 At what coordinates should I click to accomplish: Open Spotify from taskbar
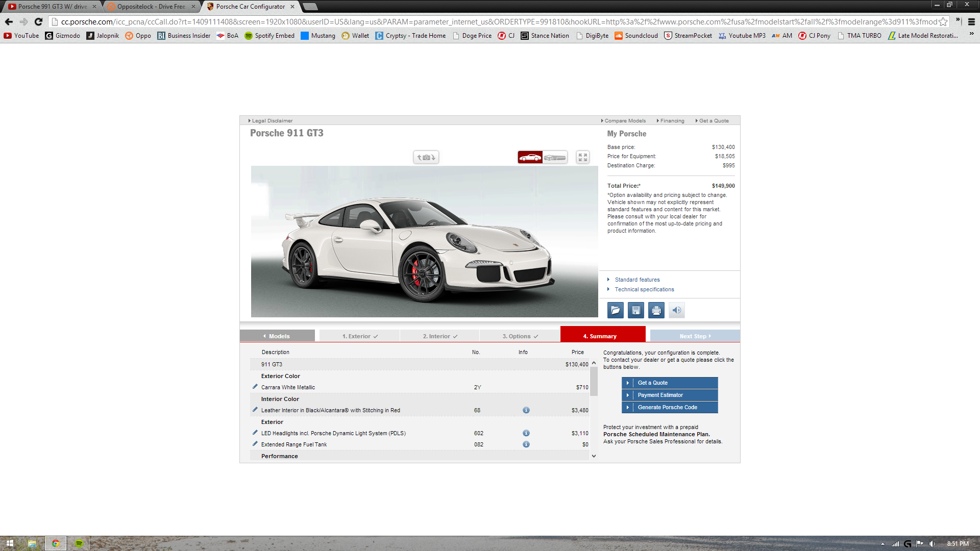[79, 543]
